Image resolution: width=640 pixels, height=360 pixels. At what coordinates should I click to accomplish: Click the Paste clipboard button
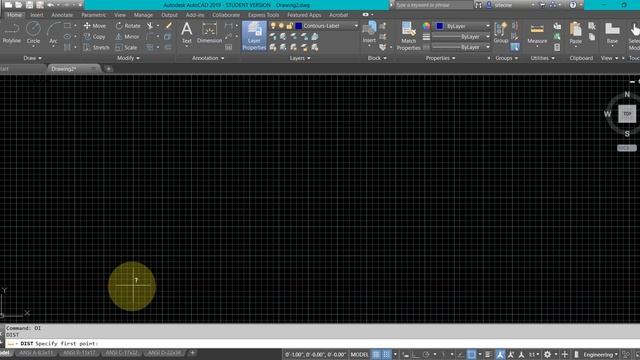576,33
